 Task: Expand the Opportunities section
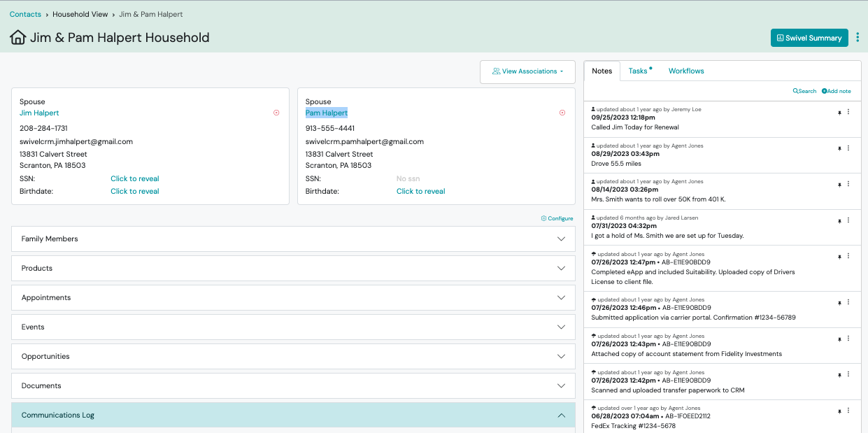293,356
